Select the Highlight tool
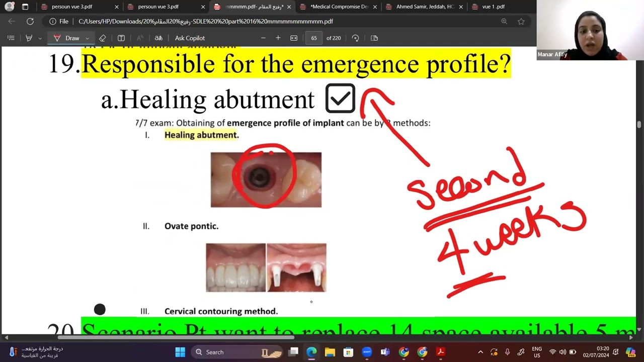Image resolution: width=644 pixels, height=362 pixels. coord(29,38)
